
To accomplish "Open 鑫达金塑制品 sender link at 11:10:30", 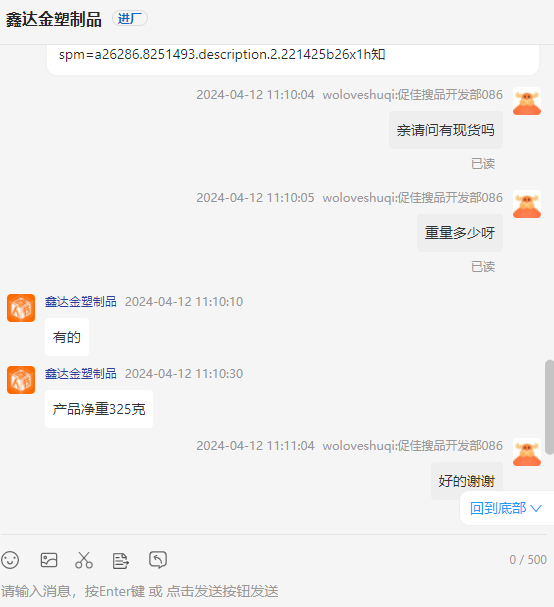I will tap(81, 374).
